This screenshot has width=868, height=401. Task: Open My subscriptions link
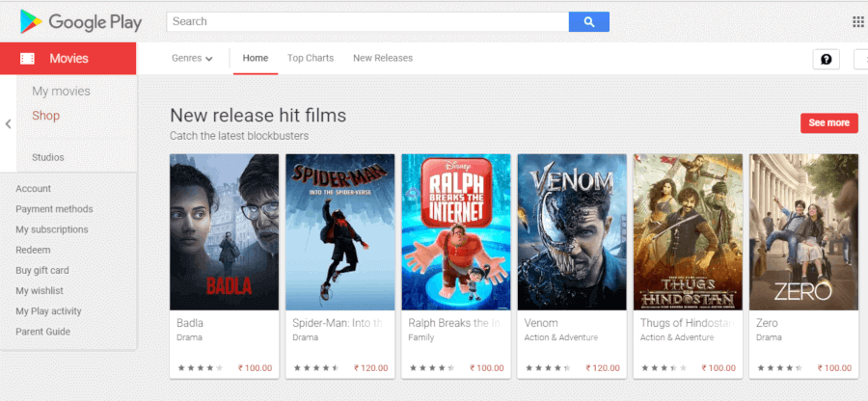click(x=52, y=229)
